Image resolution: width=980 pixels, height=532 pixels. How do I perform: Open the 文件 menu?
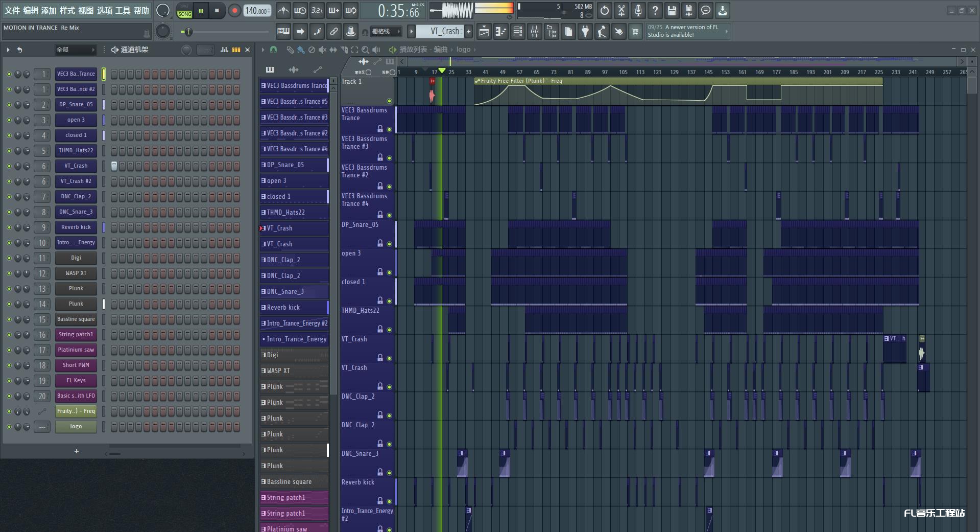(12, 10)
